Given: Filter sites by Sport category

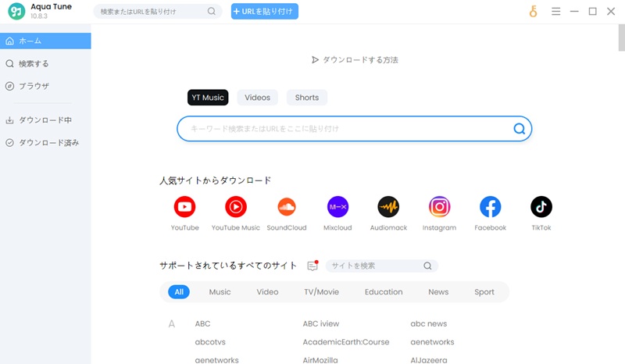Looking at the screenshot, I should click(x=484, y=292).
